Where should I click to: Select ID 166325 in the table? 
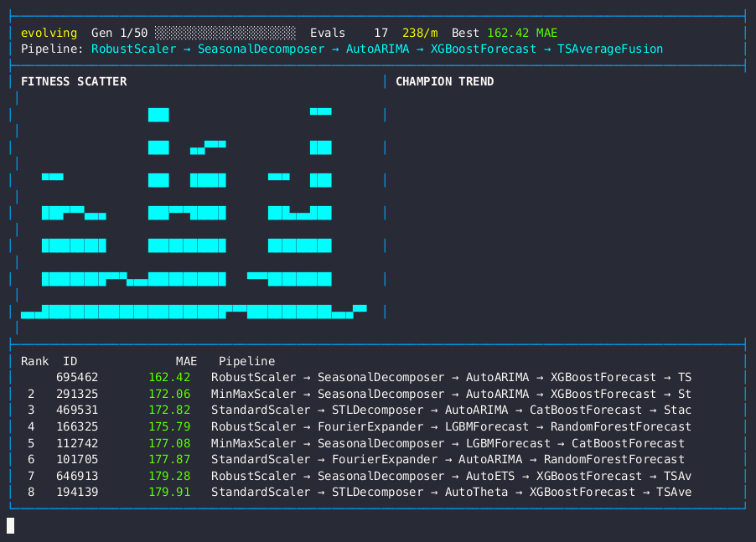[x=77, y=427]
